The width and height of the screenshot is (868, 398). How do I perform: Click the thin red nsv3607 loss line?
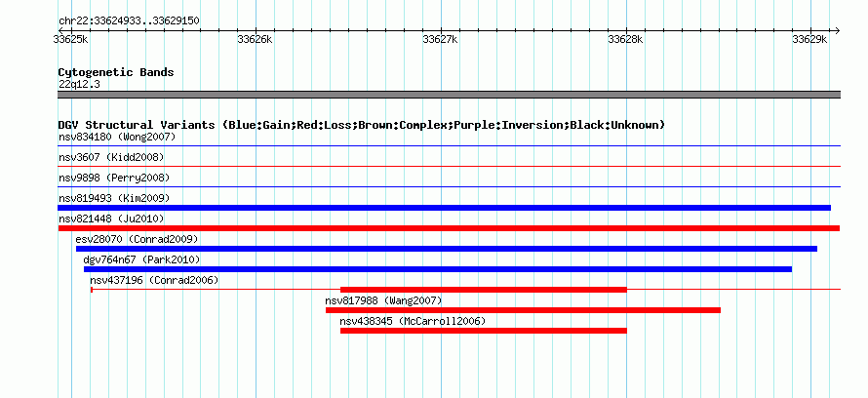(449, 166)
